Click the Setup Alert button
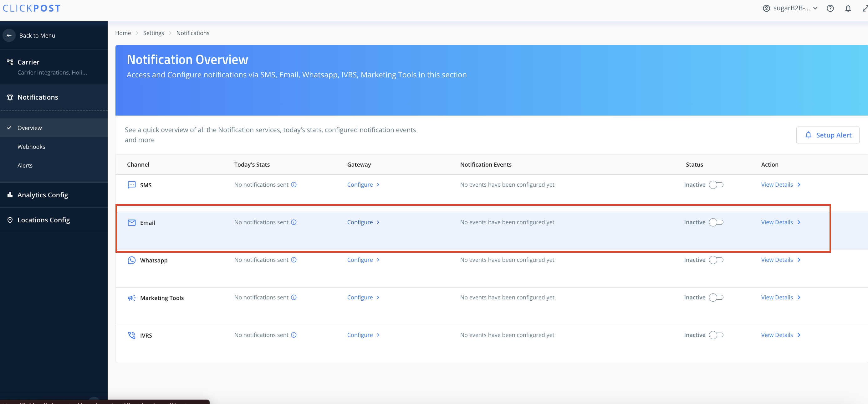This screenshot has width=868, height=404. (828, 135)
